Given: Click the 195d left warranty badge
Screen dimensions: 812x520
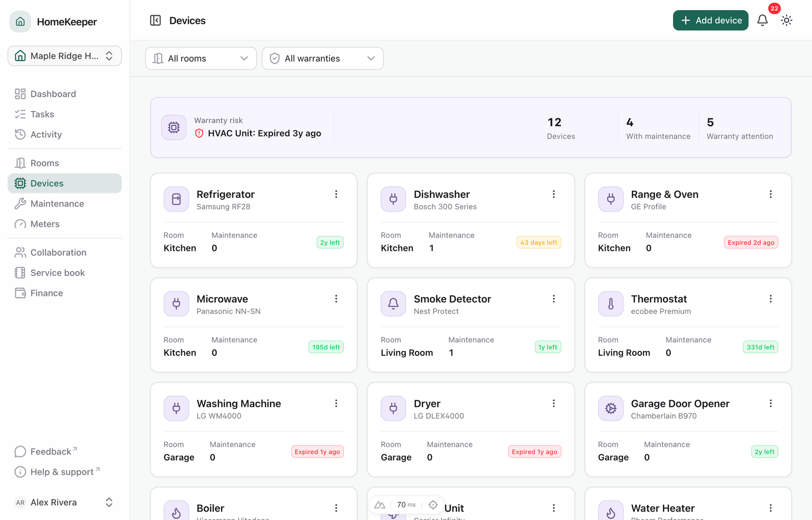Looking at the screenshot, I should coord(326,347).
